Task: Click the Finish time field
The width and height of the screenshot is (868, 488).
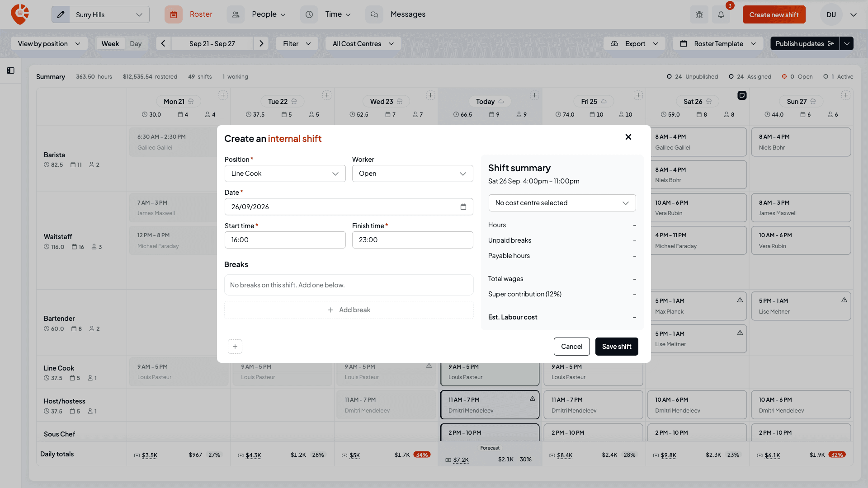Action: click(x=413, y=240)
